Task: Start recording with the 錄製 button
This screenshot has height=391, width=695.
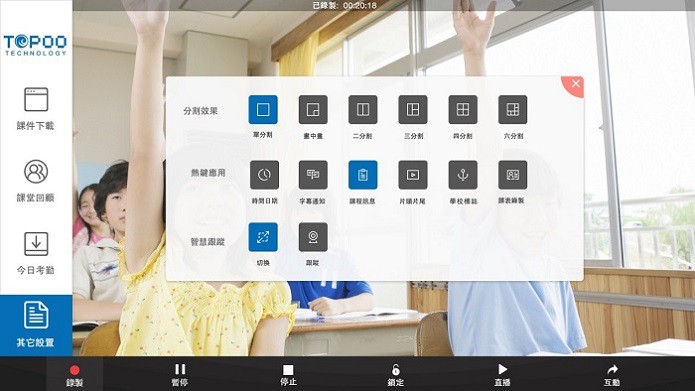Action: [74, 375]
